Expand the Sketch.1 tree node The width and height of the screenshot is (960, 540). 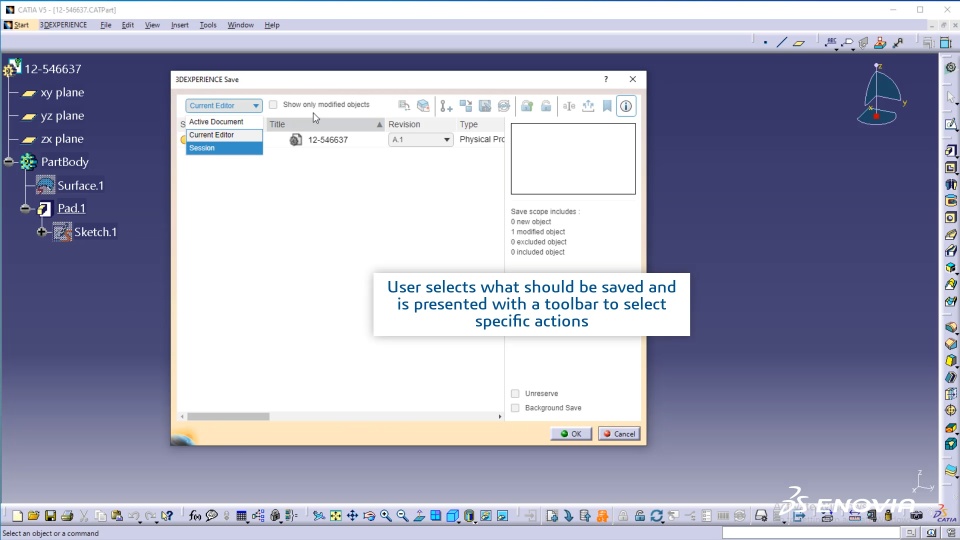pyautogui.click(x=42, y=232)
